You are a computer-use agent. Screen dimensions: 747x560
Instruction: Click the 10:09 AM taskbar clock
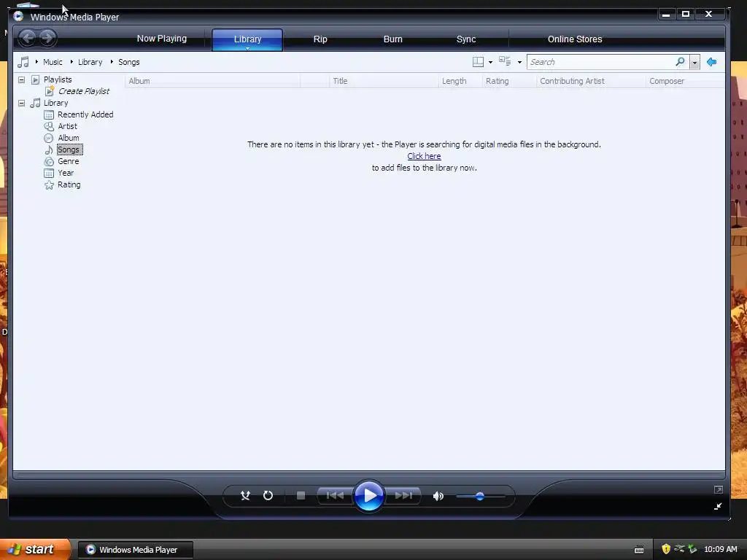720,549
